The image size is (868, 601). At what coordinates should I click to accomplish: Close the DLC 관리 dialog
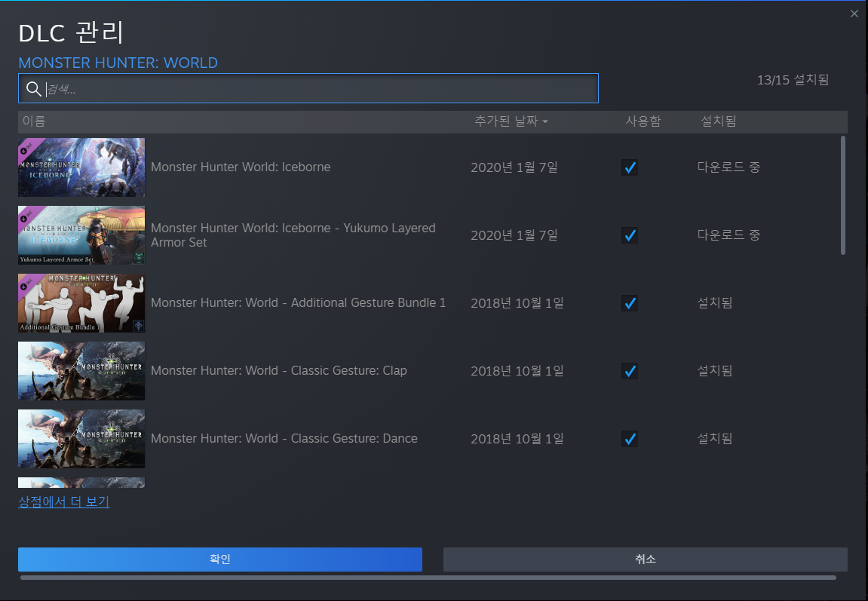[854, 14]
